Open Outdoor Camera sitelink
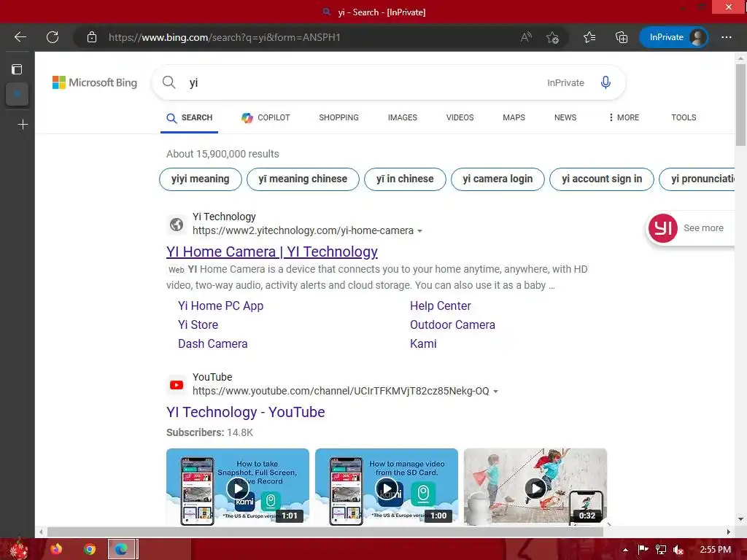 452,324
